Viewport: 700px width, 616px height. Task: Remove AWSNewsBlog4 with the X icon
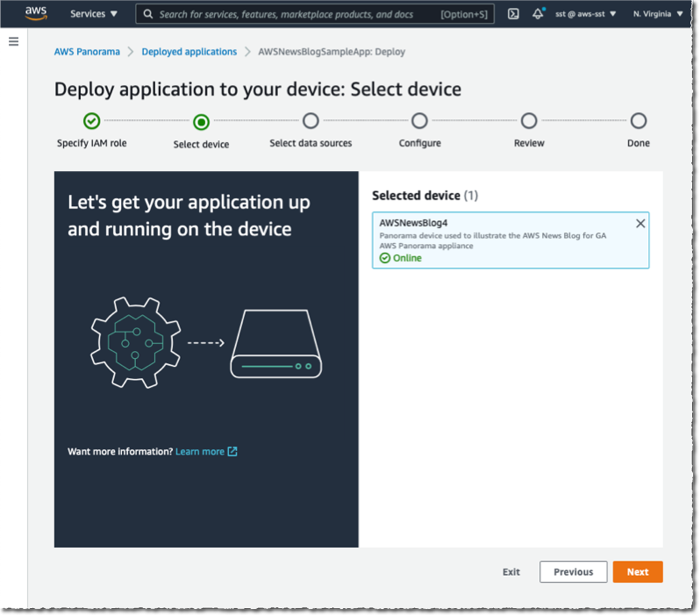click(x=640, y=224)
